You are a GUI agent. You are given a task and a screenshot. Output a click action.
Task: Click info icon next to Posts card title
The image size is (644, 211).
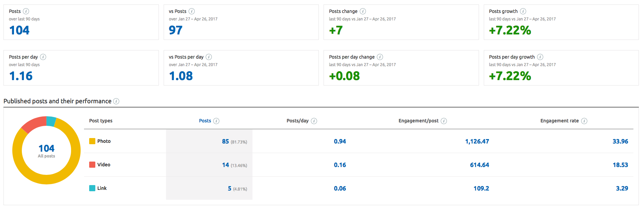(26, 11)
